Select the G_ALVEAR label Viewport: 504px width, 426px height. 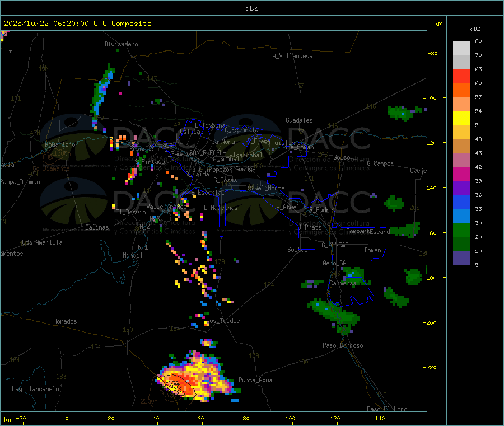point(335,245)
